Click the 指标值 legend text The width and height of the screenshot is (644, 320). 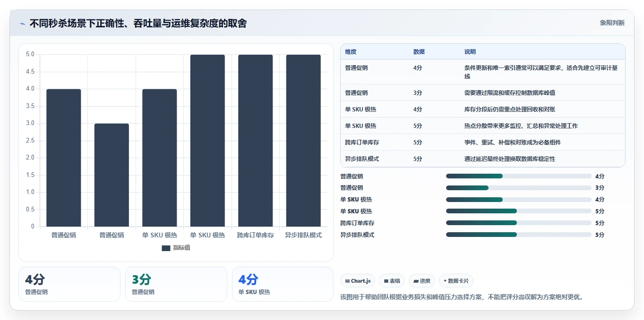[x=181, y=248]
